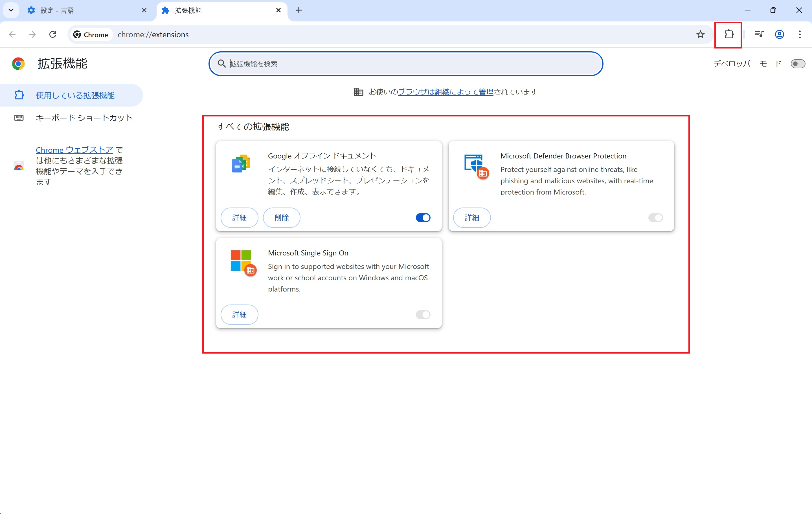
Task: Disable Google オフライン ドキュメント toggle
Action: click(x=423, y=218)
